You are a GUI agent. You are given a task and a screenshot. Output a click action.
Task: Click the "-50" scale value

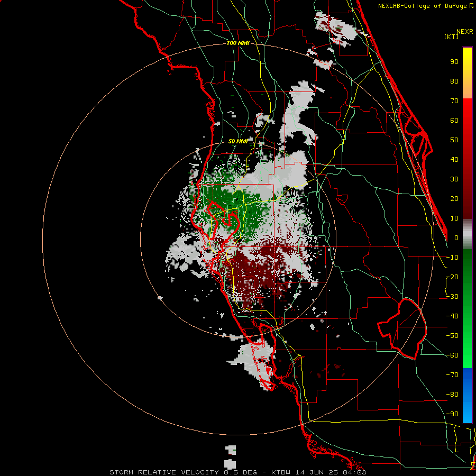pyautogui.click(x=452, y=336)
